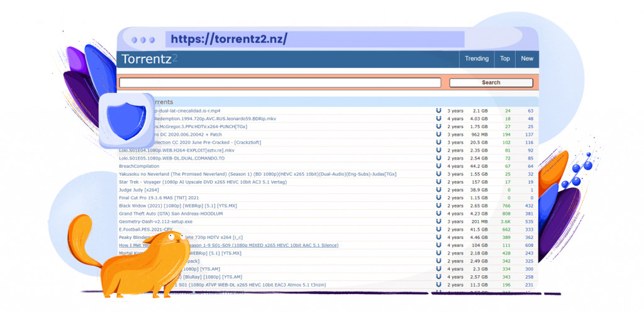This screenshot has width=644, height=313.
Task: Click the torrentz2.nz address bar
Action: coord(314,40)
